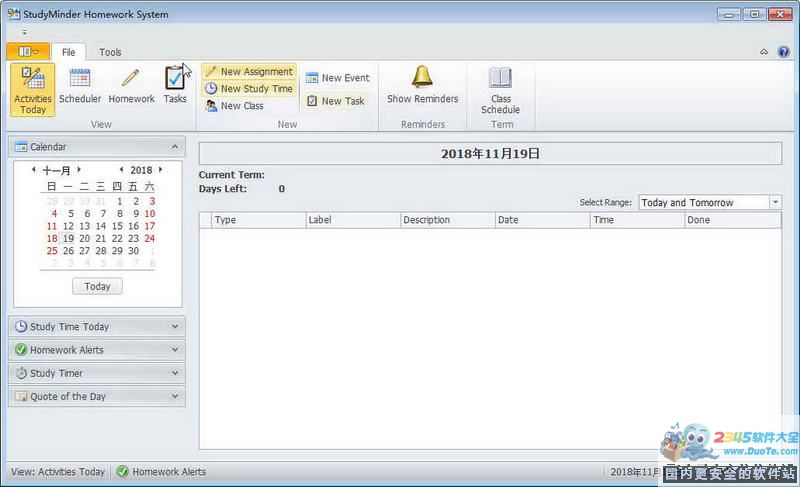This screenshot has width=800, height=487.
Task: Sort by the Type column header
Action: tap(258, 220)
